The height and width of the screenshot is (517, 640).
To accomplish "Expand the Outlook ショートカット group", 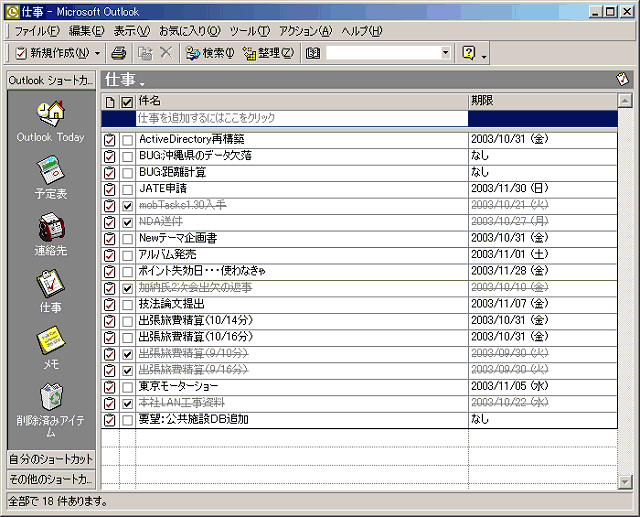I will pyautogui.click(x=51, y=80).
